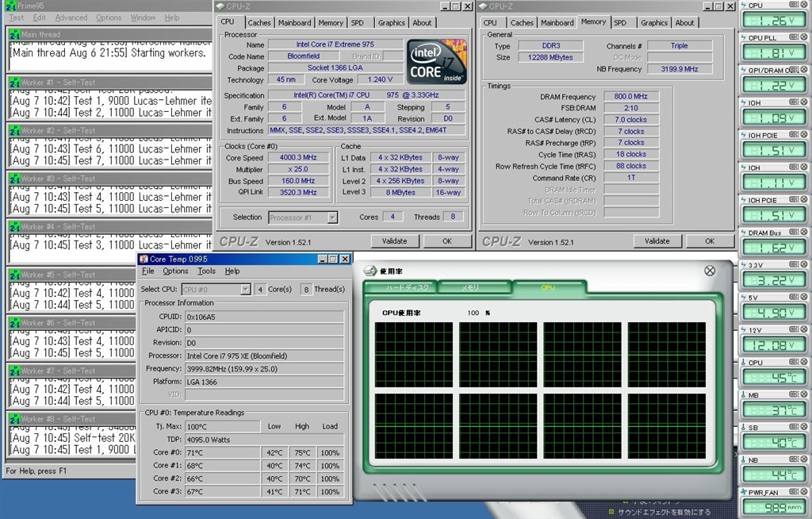Click Validate in the CPU-Z processor window

coord(395,241)
